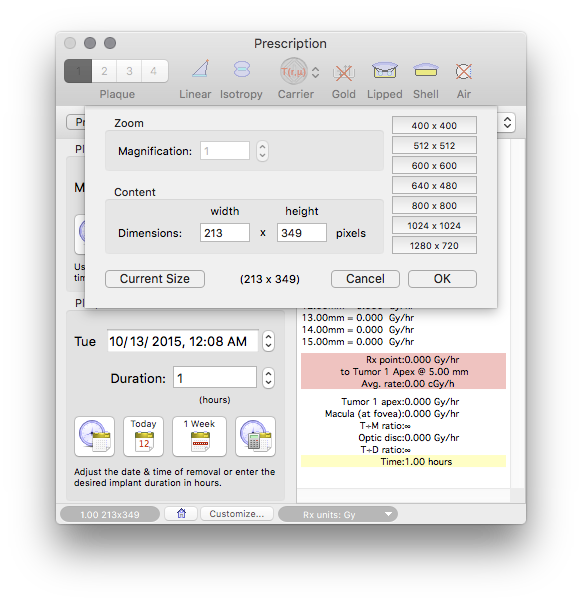Image resolution: width=582 pixels, height=604 pixels.
Task: Click the Air interface icon
Action: [463, 71]
